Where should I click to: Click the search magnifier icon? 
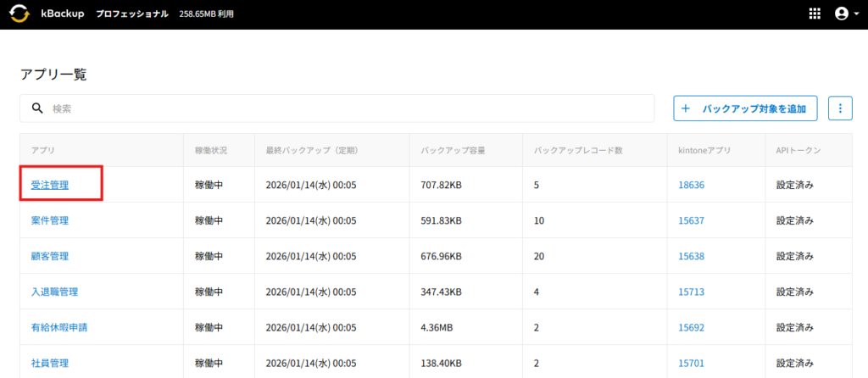point(37,108)
